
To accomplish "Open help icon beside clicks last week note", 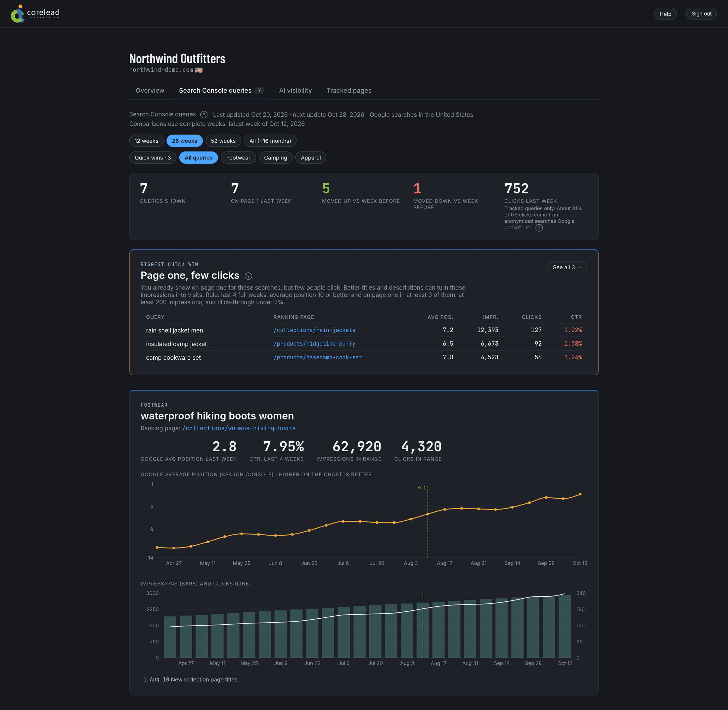I will point(539,228).
